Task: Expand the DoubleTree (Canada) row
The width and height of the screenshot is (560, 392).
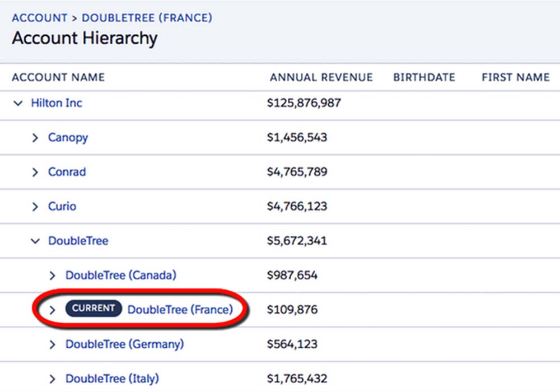Action: [x=53, y=276]
